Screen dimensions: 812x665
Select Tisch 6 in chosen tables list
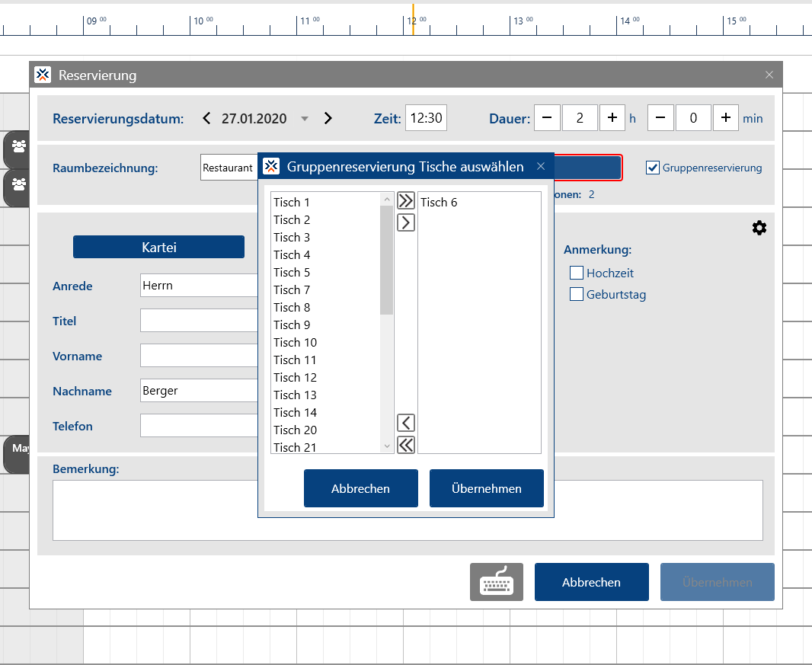pyautogui.click(x=439, y=203)
